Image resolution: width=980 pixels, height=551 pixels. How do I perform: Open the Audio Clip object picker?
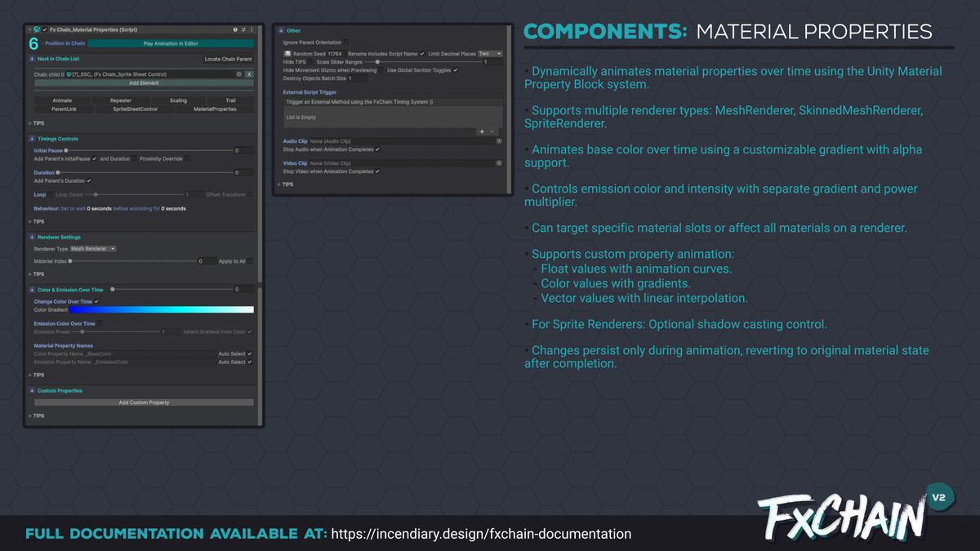coord(499,141)
